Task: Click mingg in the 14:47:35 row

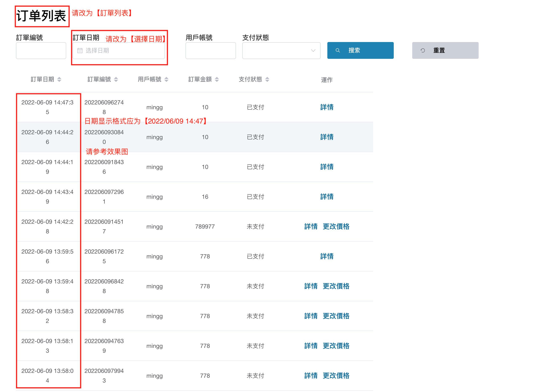Action: point(154,107)
